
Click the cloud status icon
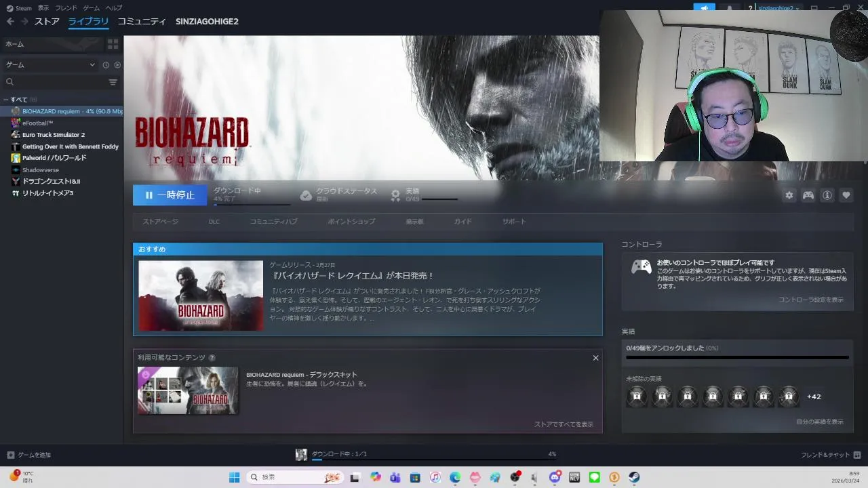click(x=306, y=195)
